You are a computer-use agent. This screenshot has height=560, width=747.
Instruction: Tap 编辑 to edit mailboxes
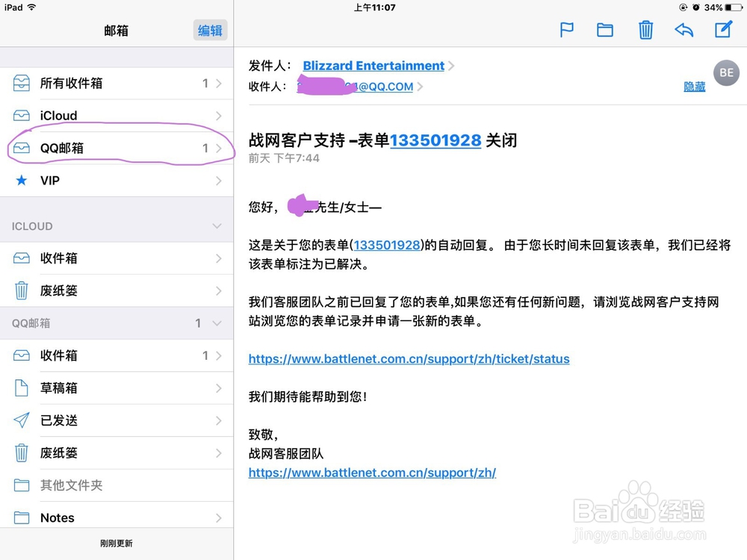[210, 31]
